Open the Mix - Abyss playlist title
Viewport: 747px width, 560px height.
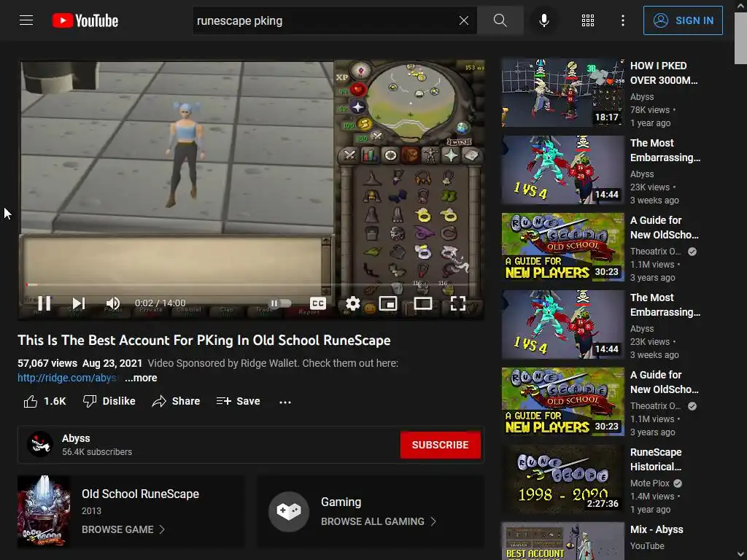657,529
